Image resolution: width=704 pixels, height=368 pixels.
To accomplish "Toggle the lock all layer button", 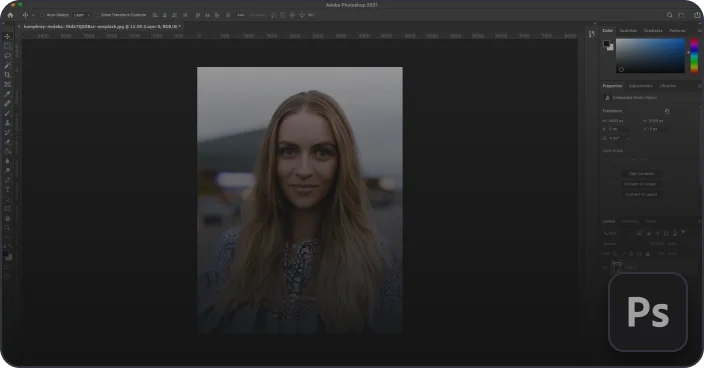I will 647,254.
